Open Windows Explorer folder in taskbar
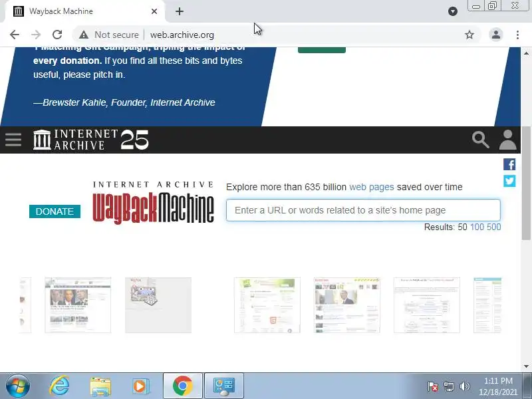This screenshot has width=532, height=399. click(100, 386)
